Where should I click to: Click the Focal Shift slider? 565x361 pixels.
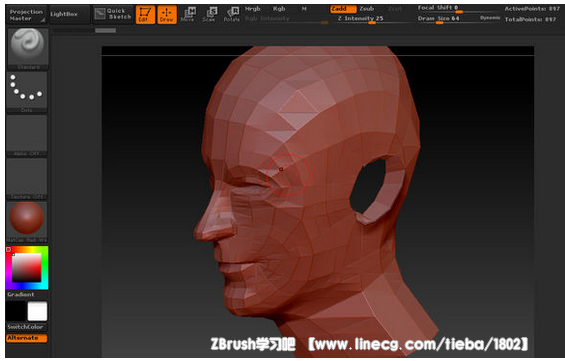click(x=458, y=9)
